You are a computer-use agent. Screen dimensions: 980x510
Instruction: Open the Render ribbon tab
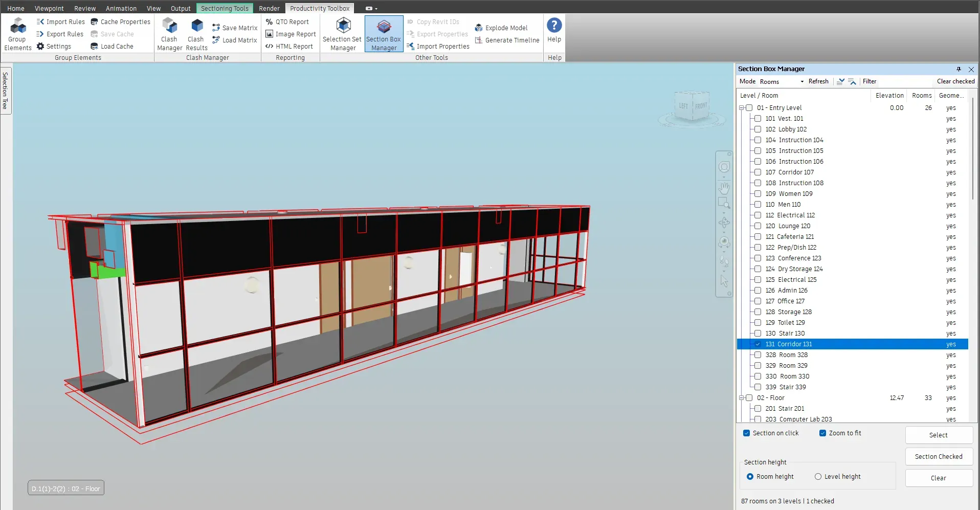[269, 8]
